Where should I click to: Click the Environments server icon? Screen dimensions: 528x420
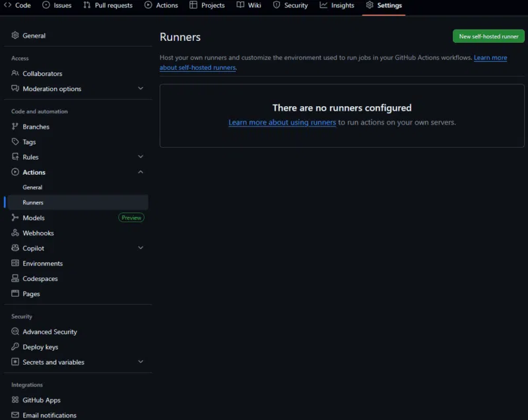pos(15,263)
